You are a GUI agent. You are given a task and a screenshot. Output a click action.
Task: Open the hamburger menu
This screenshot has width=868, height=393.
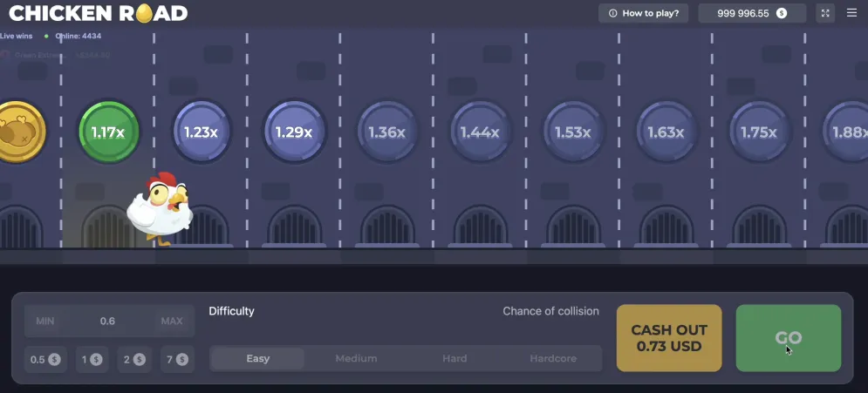point(852,13)
